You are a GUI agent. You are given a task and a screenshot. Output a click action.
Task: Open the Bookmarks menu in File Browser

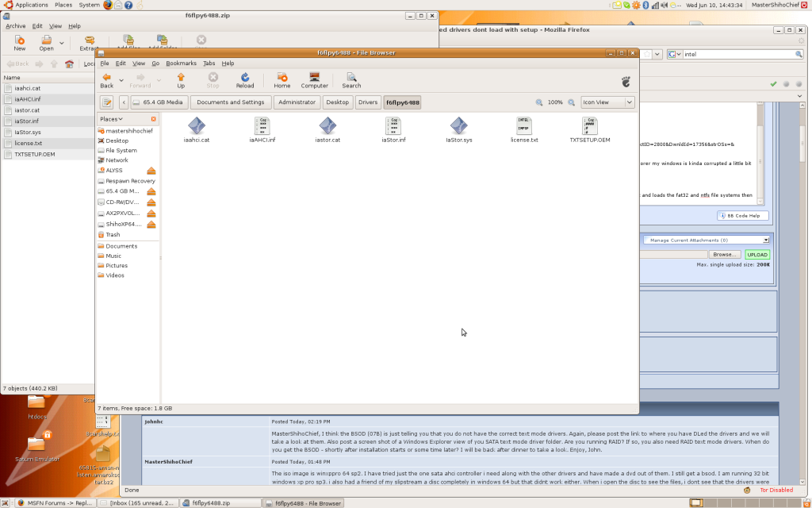[181, 63]
